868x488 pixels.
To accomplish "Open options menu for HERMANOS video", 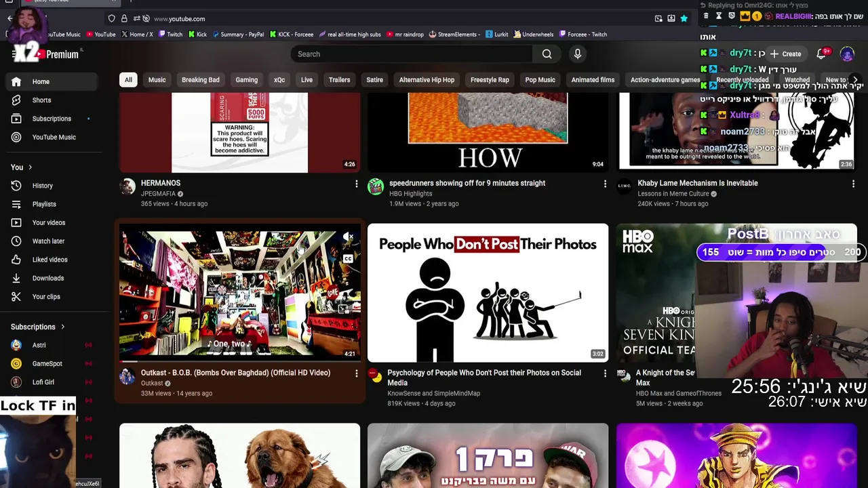I will click(356, 184).
